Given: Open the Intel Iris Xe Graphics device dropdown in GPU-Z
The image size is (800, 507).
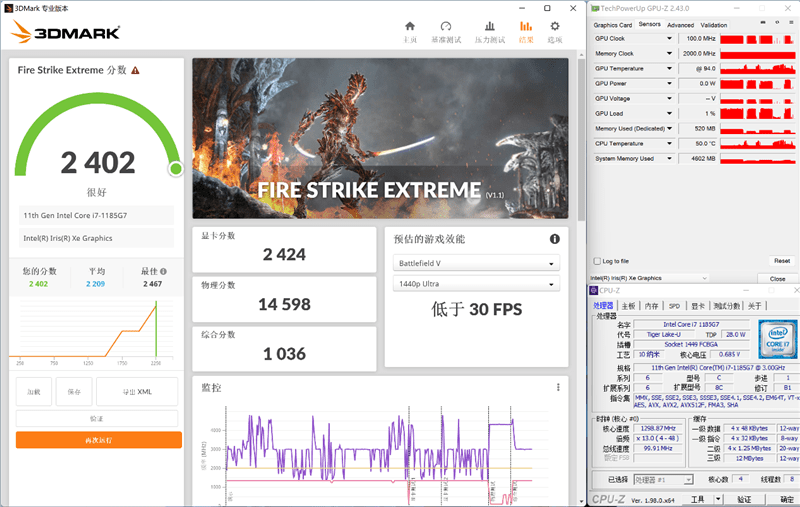Looking at the screenshot, I should 649,278.
